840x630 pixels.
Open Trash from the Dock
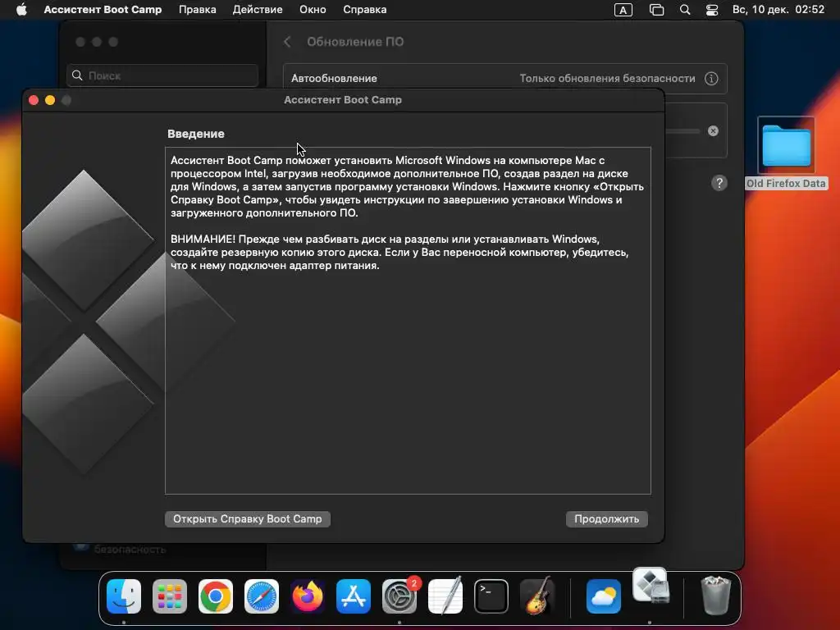[715, 596]
